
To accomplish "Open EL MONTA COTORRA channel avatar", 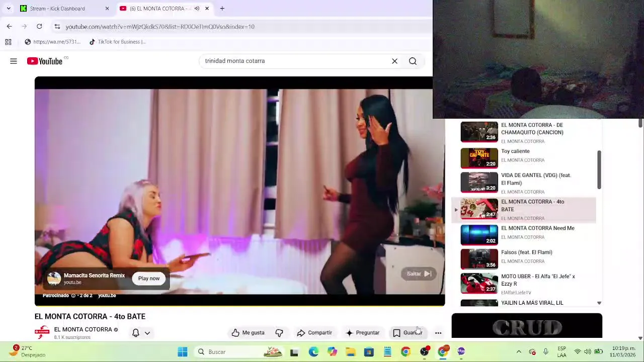I will (42, 332).
